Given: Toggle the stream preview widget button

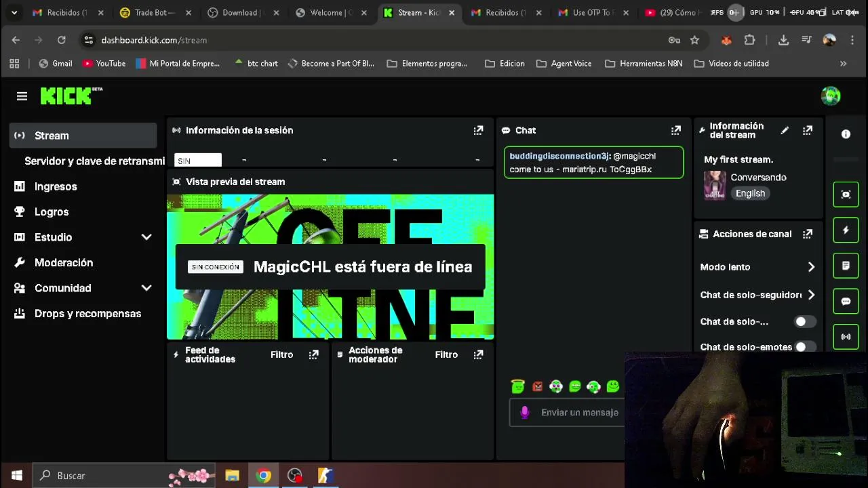Looking at the screenshot, I should (846, 195).
